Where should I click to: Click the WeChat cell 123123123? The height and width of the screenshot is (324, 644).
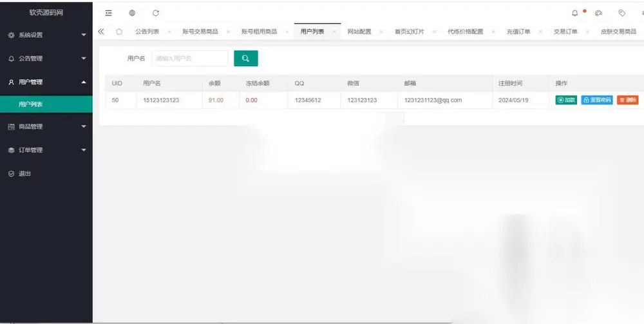click(362, 100)
